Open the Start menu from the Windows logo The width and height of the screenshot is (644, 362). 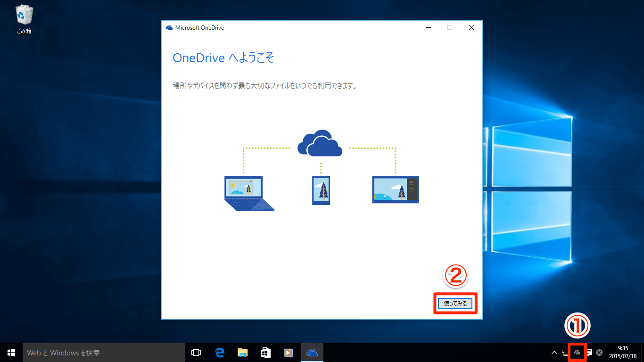click(11, 353)
